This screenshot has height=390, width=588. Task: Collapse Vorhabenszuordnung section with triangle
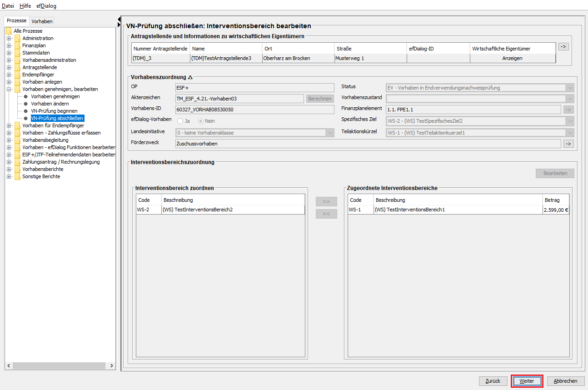[x=190, y=77]
